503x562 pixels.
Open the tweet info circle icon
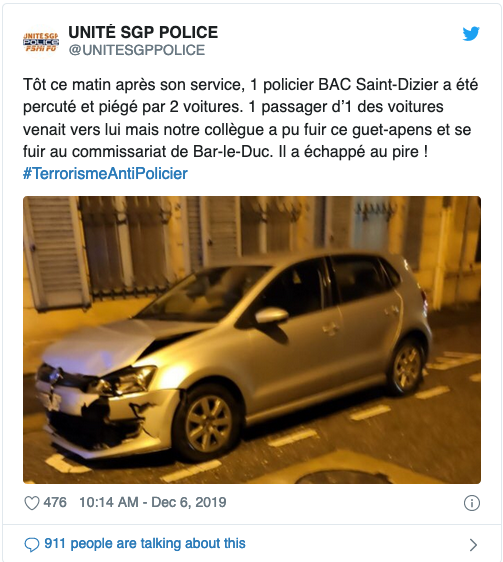click(471, 503)
